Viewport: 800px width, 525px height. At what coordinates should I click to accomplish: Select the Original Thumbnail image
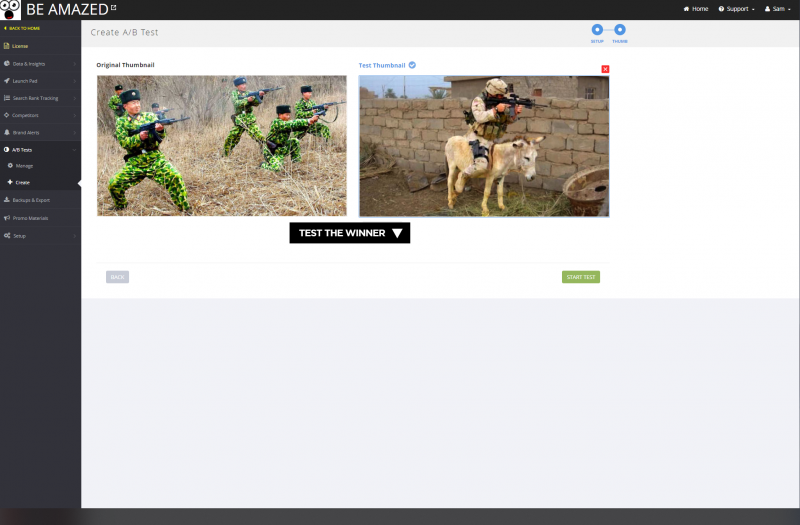tap(221, 145)
